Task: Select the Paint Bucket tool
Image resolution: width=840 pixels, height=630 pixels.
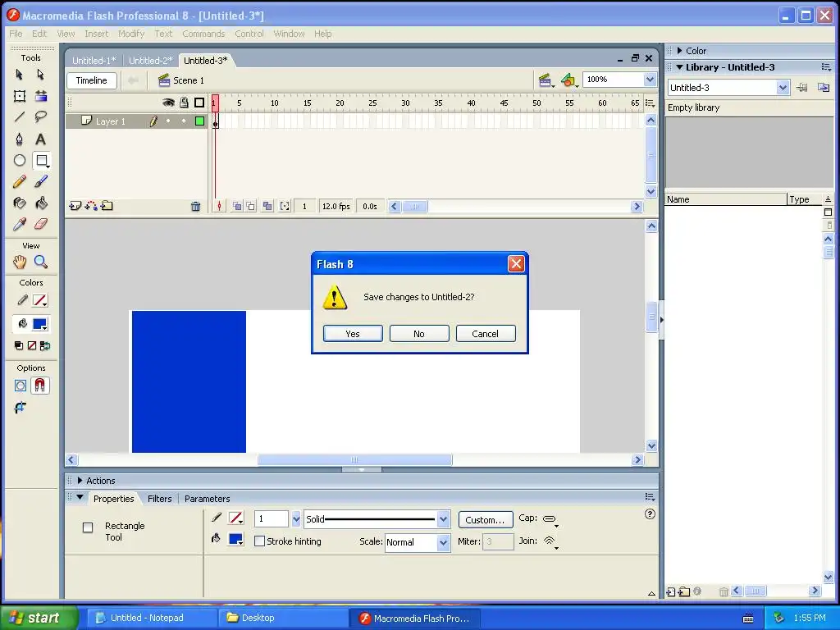Action: pos(41,203)
